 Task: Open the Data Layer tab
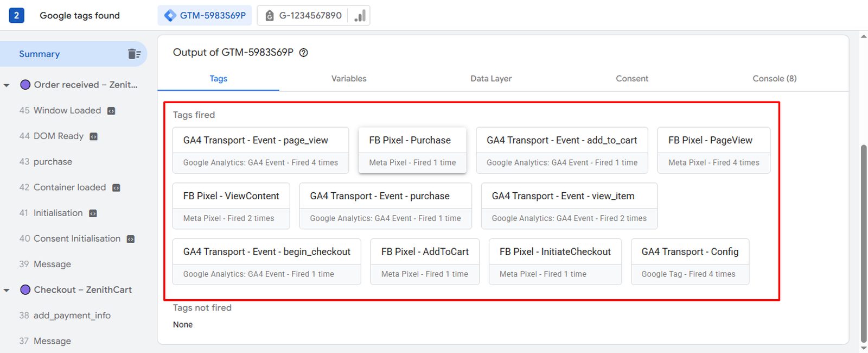(x=491, y=78)
